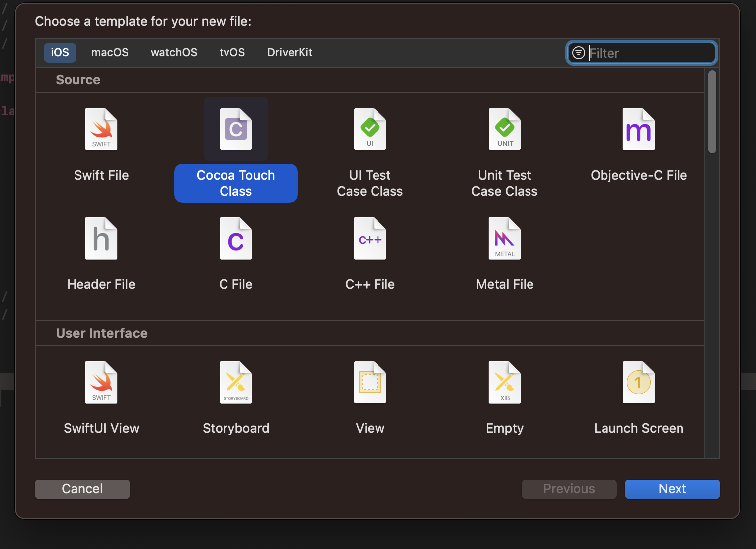Select the Metal File template icon

505,238
